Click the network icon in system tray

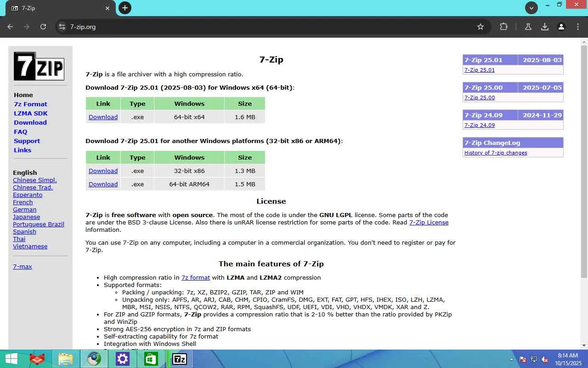coord(534,359)
